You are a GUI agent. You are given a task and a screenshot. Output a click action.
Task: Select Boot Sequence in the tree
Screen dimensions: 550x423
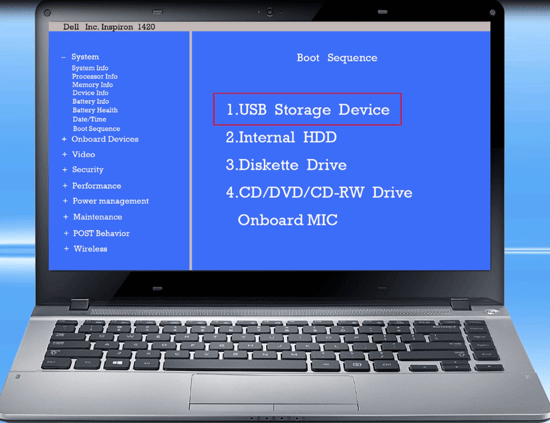pyautogui.click(x=96, y=129)
